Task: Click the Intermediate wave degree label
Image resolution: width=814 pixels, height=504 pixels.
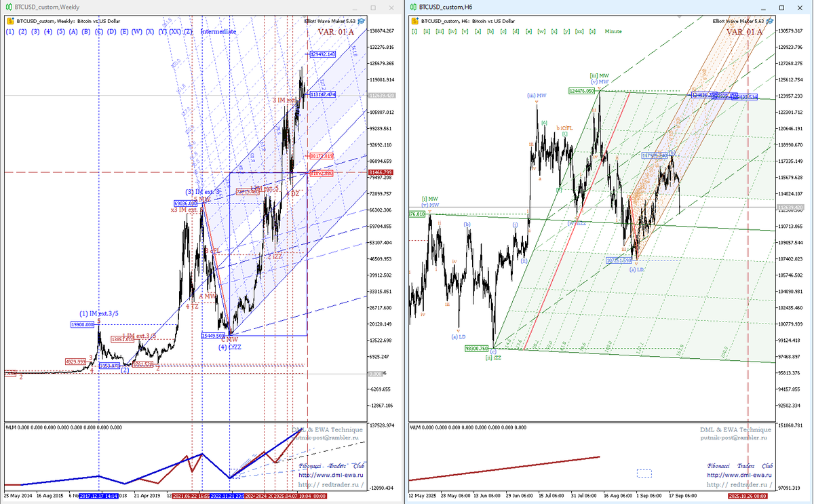Action: pyautogui.click(x=218, y=31)
